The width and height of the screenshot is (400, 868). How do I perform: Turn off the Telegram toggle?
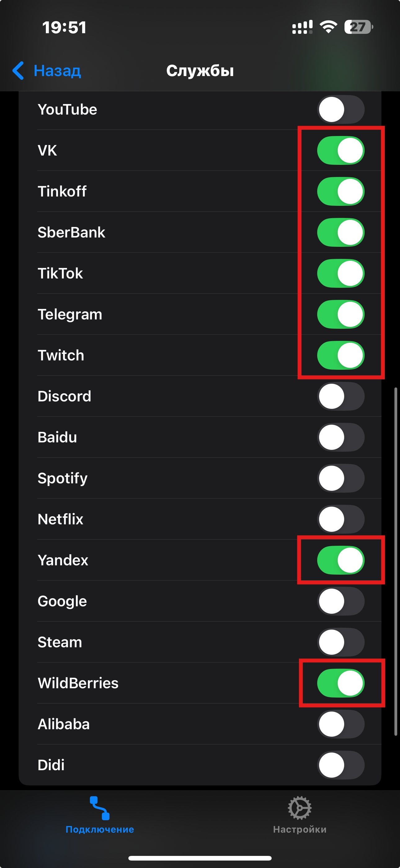tap(341, 314)
